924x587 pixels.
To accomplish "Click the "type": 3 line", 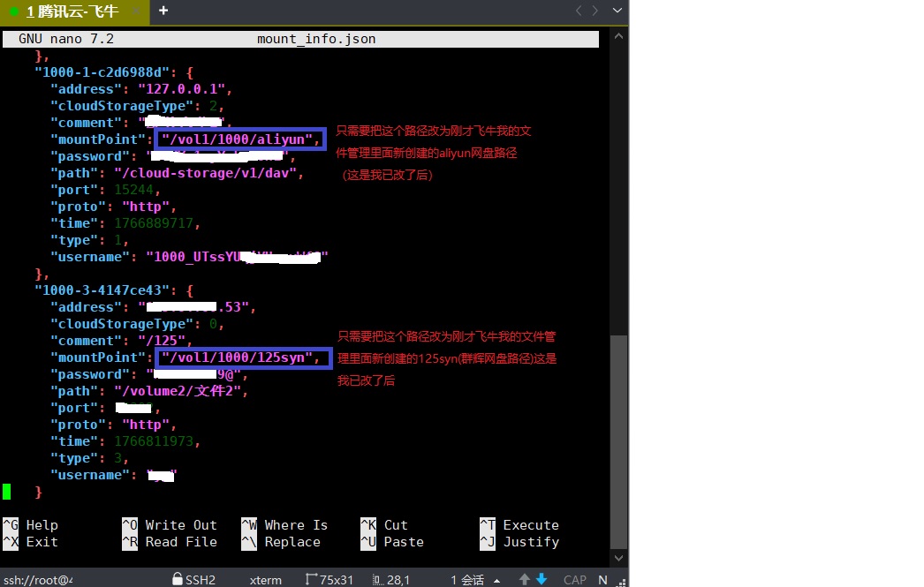I will (x=89, y=458).
